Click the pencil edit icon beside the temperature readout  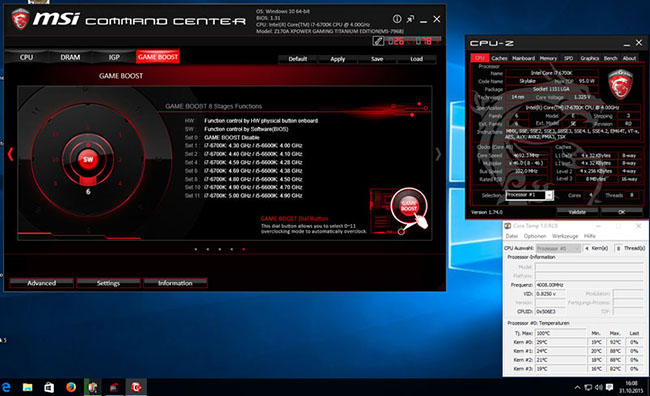(x=378, y=41)
